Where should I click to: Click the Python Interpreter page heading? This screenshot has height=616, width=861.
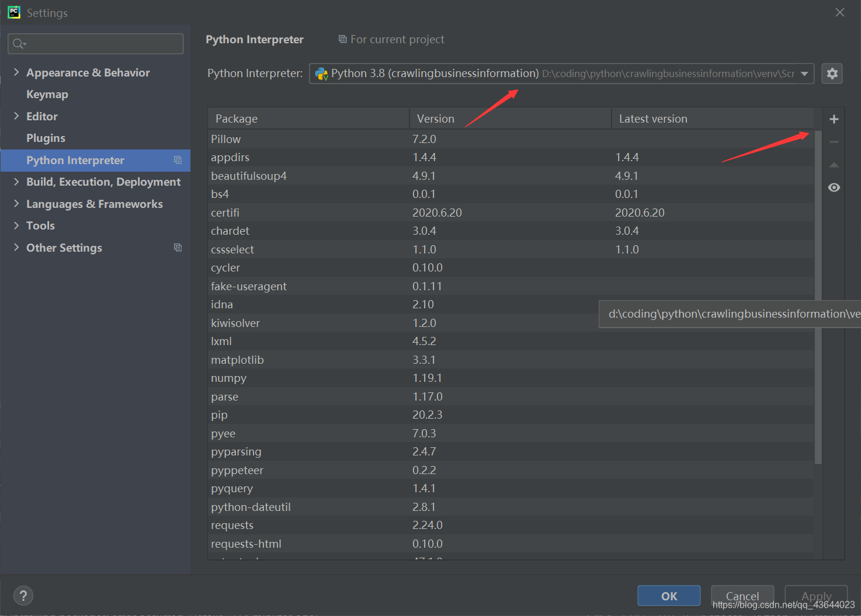tap(255, 40)
